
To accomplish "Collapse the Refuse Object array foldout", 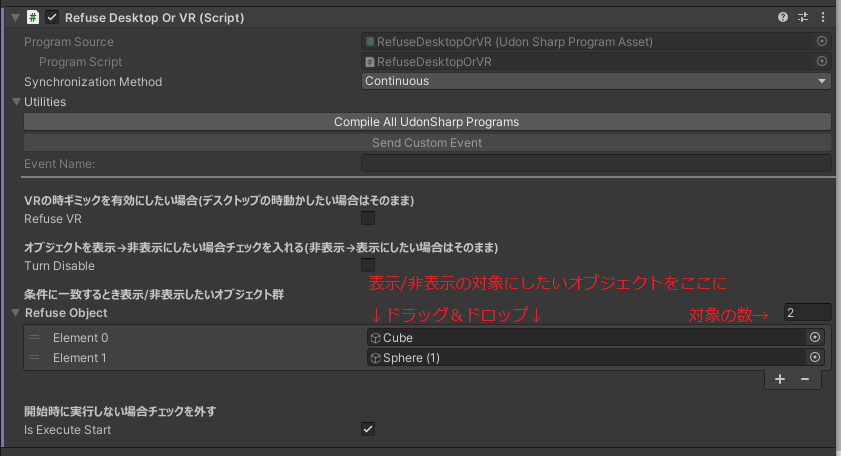I will [16, 313].
